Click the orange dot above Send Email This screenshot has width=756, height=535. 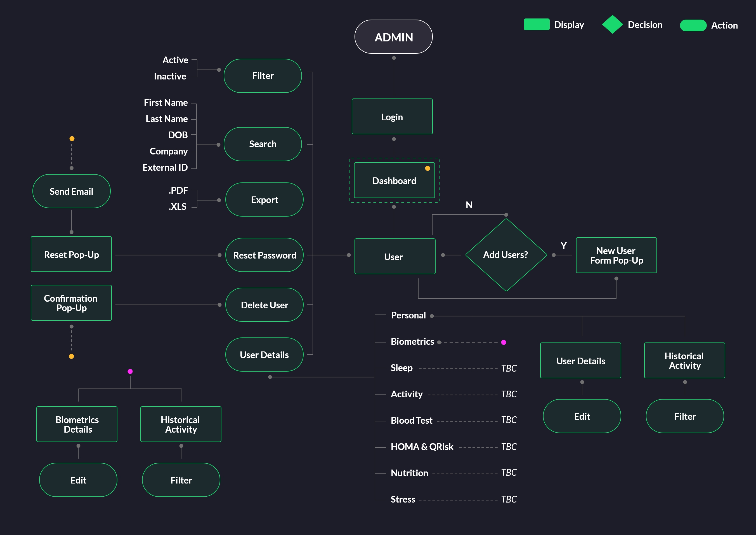[x=72, y=139]
